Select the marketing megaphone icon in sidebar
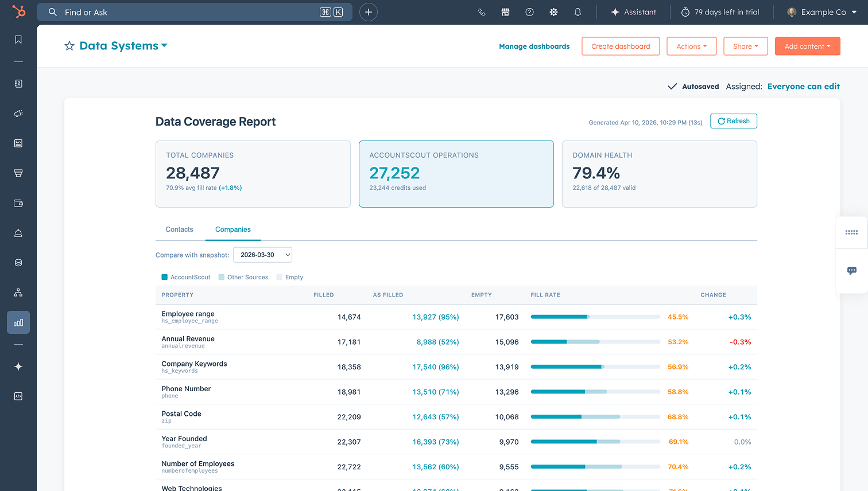868x491 pixels. click(x=18, y=113)
